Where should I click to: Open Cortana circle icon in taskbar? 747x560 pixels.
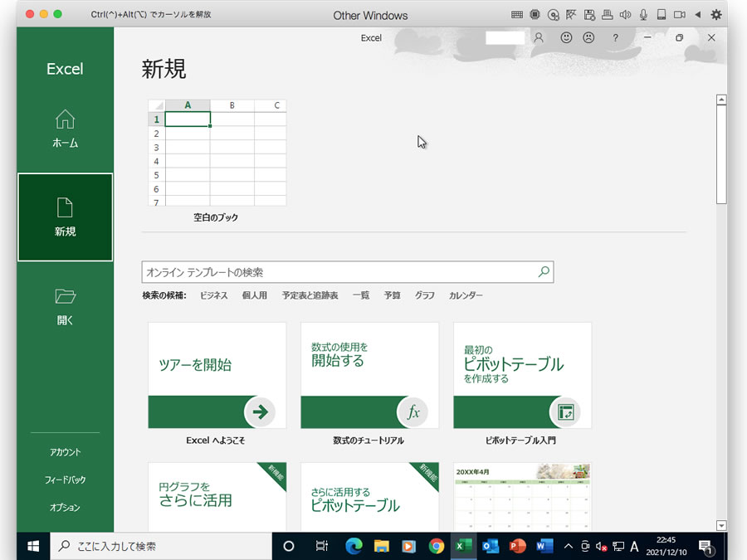pyautogui.click(x=289, y=546)
